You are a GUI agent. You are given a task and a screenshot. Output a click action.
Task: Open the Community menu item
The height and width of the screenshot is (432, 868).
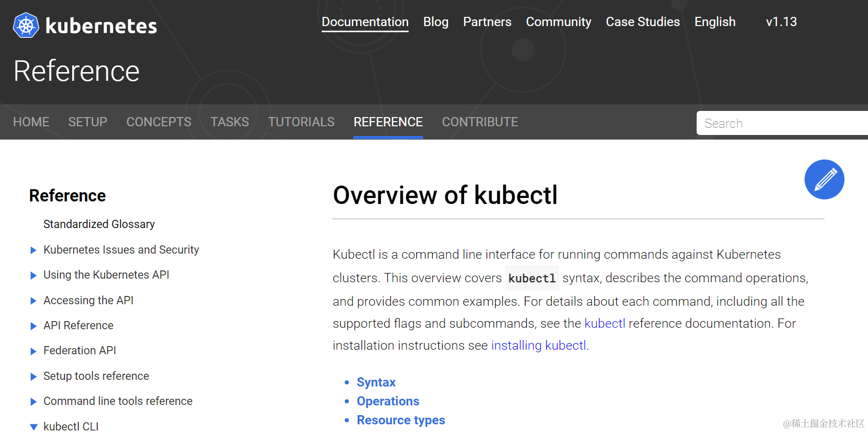pos(559,22)
